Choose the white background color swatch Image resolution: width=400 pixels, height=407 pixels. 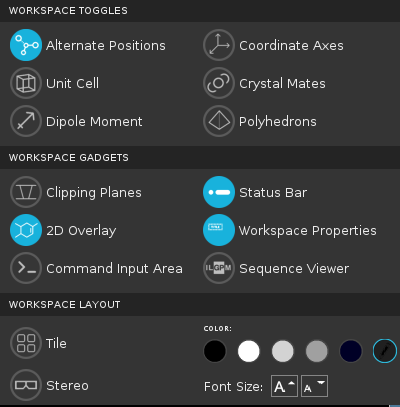(x=249, y=351)
